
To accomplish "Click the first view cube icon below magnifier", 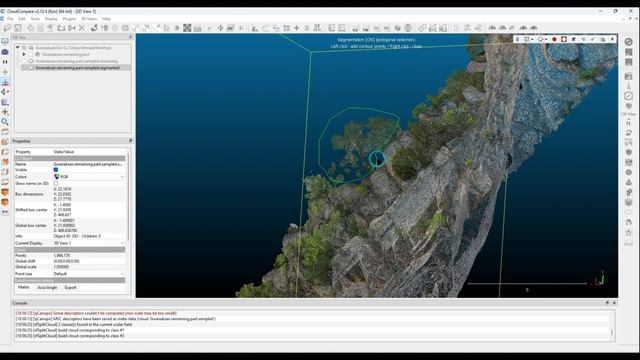I will click(x=5, y=132).
